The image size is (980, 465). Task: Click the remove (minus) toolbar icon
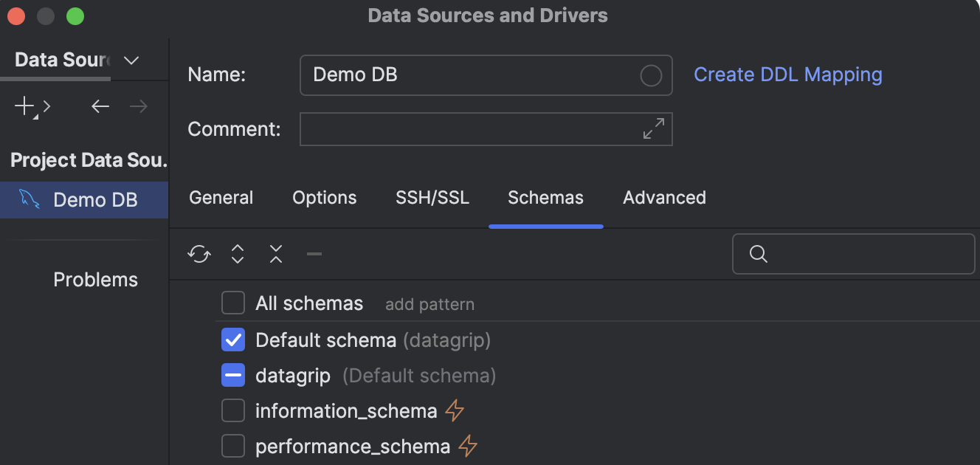pyautogui.click(x=314, y=253)
